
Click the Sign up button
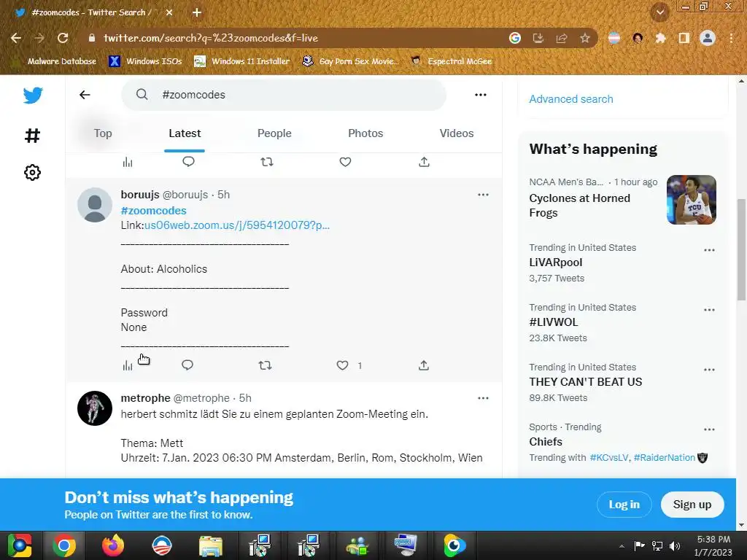tap(692, 505)
